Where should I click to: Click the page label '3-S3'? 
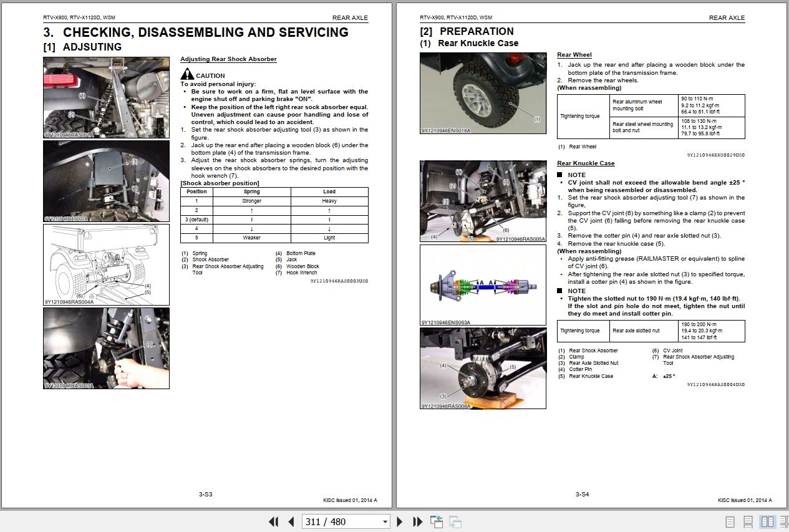pyautogui.click(x=206, y=495)
